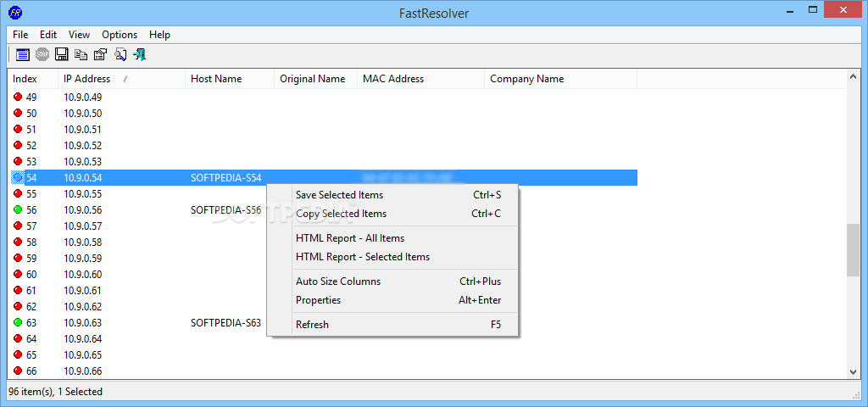Open the Help menu
The image size is (868, 407).
pos(159,34)
